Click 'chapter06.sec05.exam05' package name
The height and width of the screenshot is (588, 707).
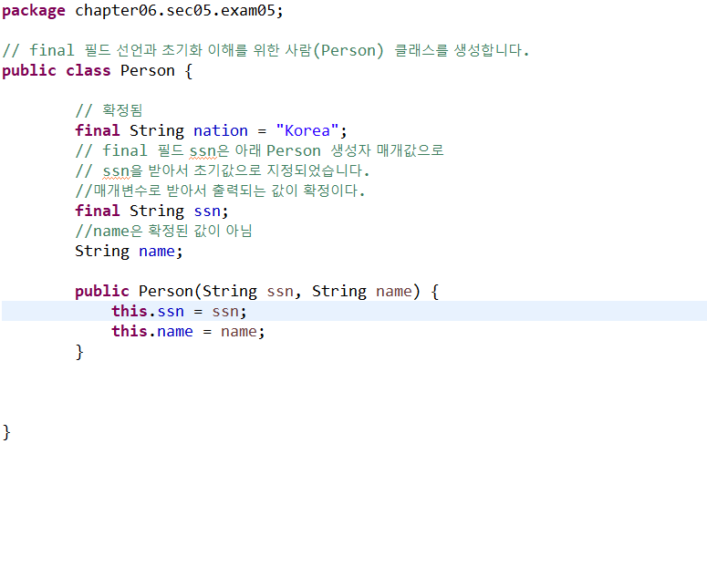175,10
